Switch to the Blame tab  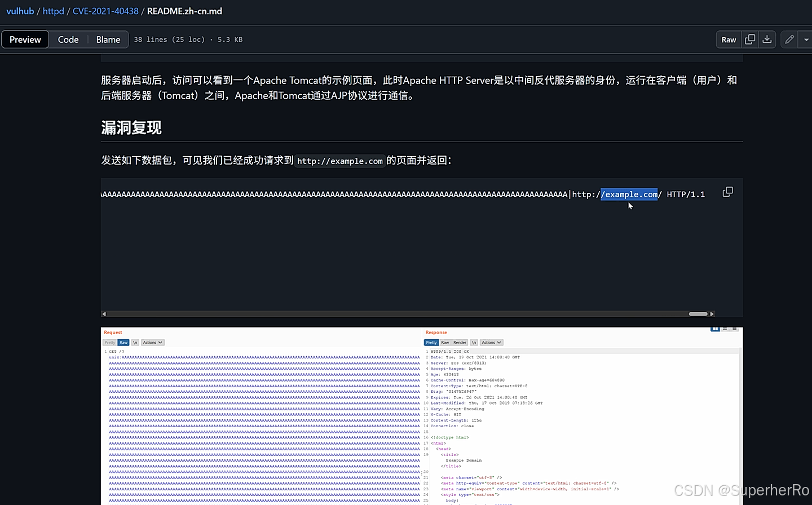pos(108,39)
